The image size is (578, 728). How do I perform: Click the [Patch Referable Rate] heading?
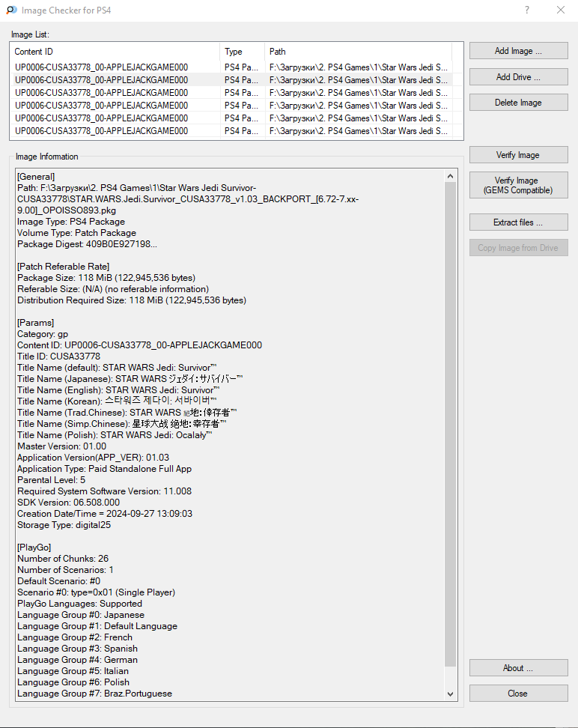tap(63, 267)
